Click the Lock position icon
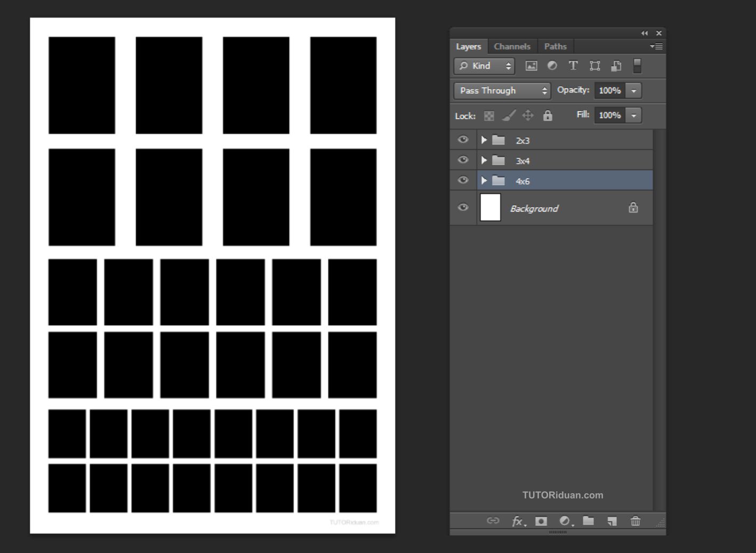Screen dimensions: 756x553 [x=528, y=116]
